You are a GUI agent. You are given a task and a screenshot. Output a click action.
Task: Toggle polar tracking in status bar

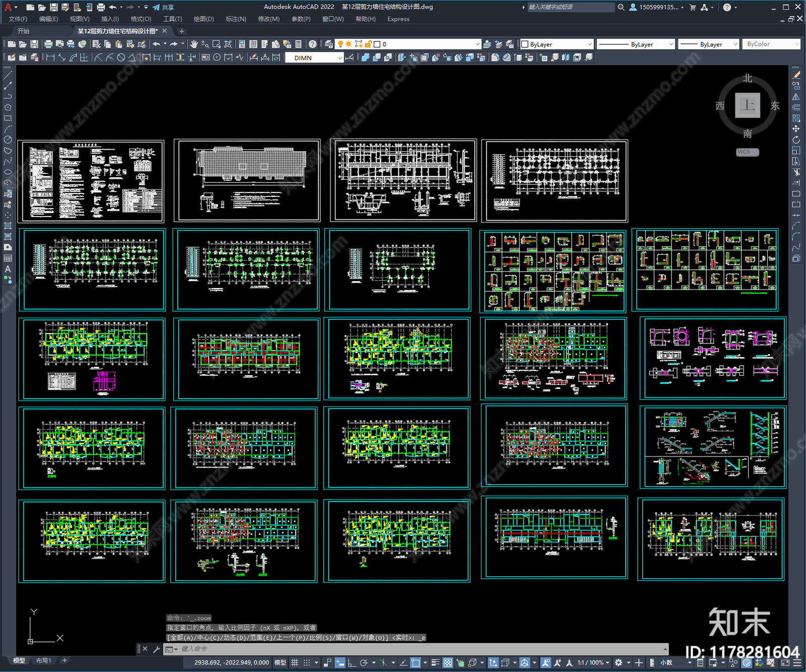[364, 662]
